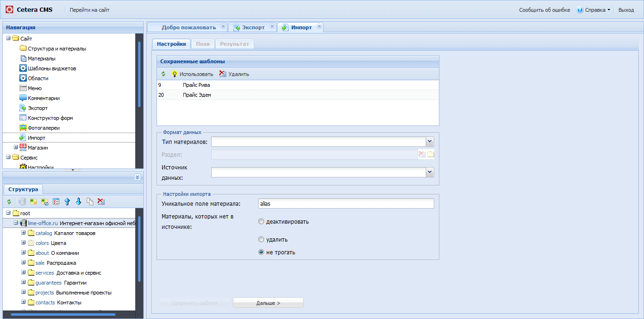This screenshot has width=644, height=319.
Task: Refresh the Структура tree with green arrows
Action: [9, 201]
